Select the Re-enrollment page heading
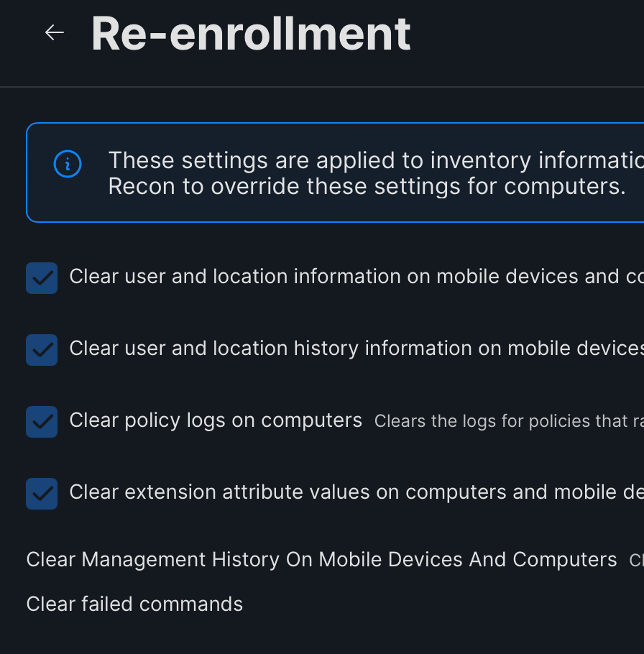Viewport: 644px width, 654px height. 251,34
